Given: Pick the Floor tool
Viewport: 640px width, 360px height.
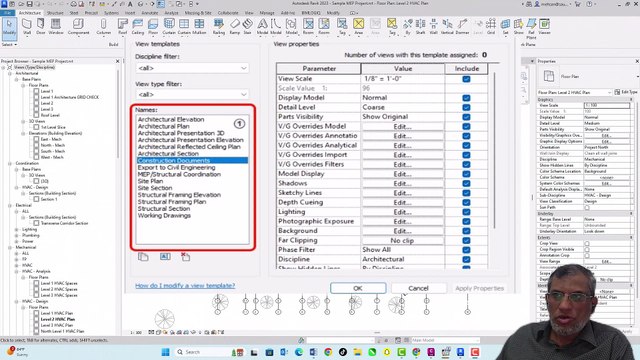Looking at the screenshot, I should coord(153,27).
